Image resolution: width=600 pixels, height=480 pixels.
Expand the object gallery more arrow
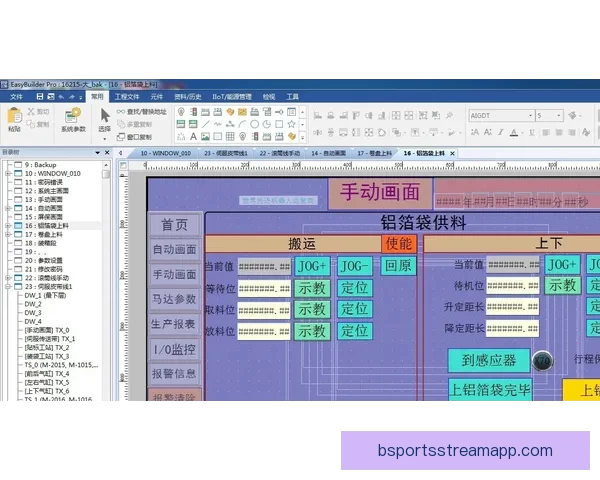tap(303, 137)
